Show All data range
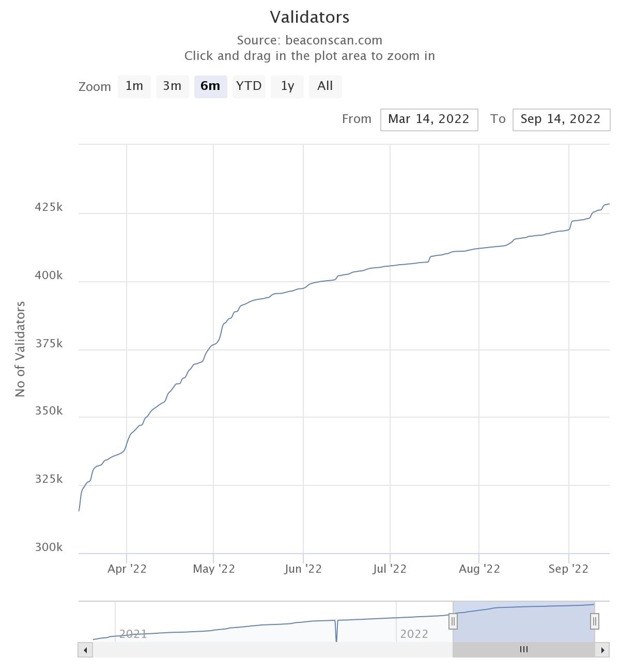 pos(325,86)
